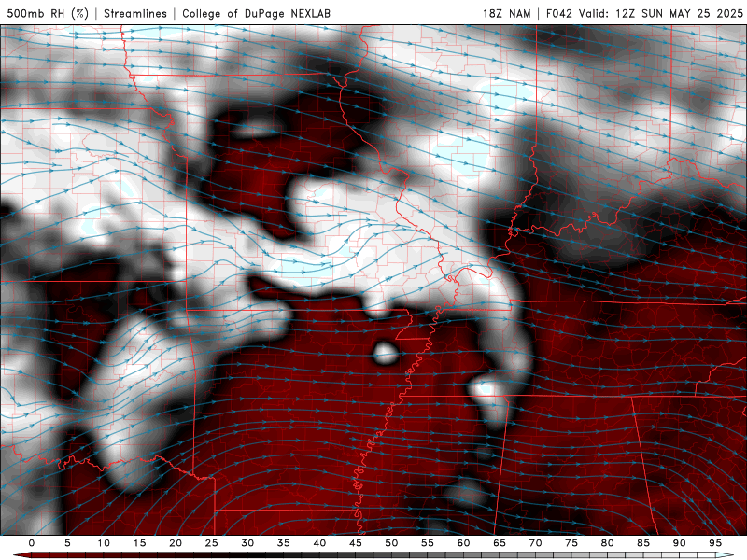
Task: Click the "95" colorbar tick label
Action: 715,543
